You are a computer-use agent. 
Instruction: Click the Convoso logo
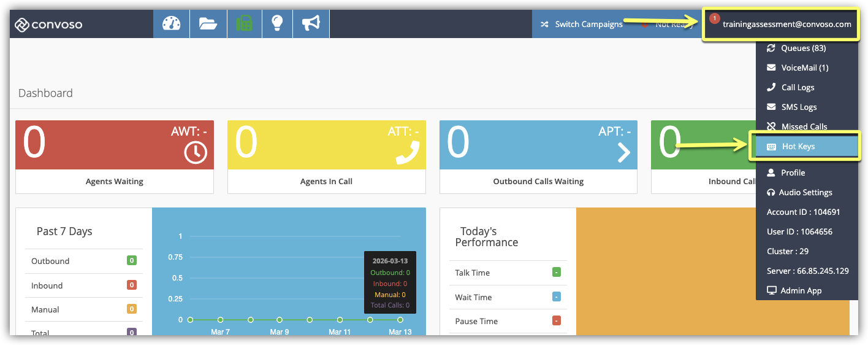click(48, 25)
